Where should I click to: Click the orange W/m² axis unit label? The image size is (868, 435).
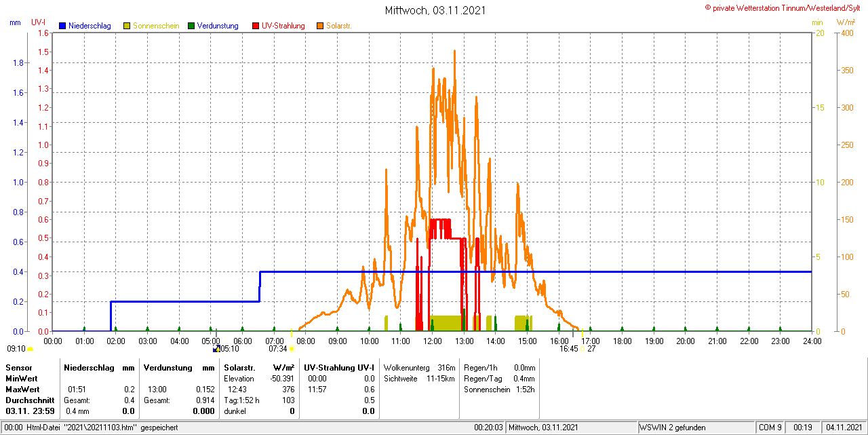point(846,22)
